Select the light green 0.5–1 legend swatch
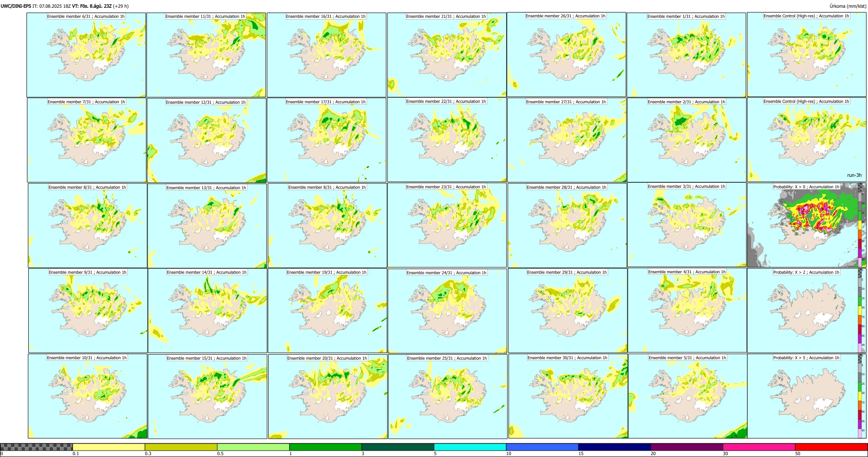The height and width of the screenshot is (457, 868). [x=253, y=447]
